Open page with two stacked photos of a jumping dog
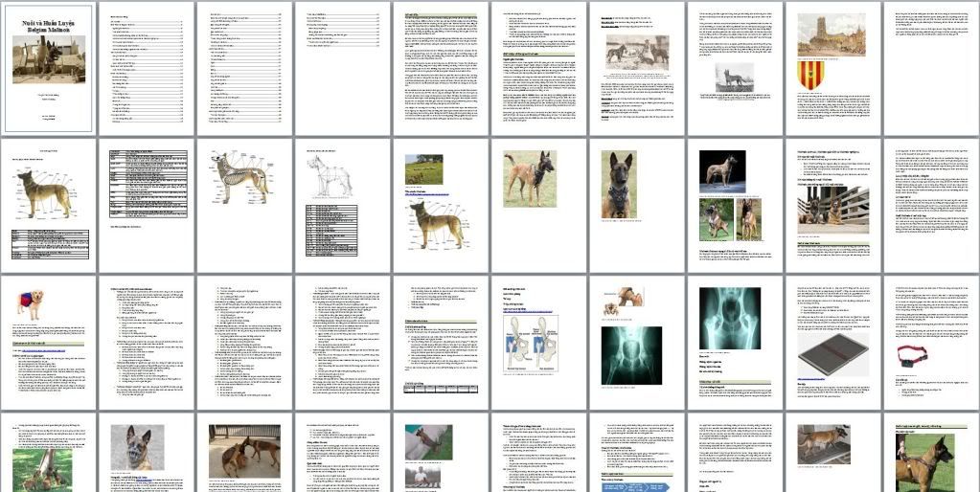Viewport: 980px width, 492px height. (x=441, y=452)
